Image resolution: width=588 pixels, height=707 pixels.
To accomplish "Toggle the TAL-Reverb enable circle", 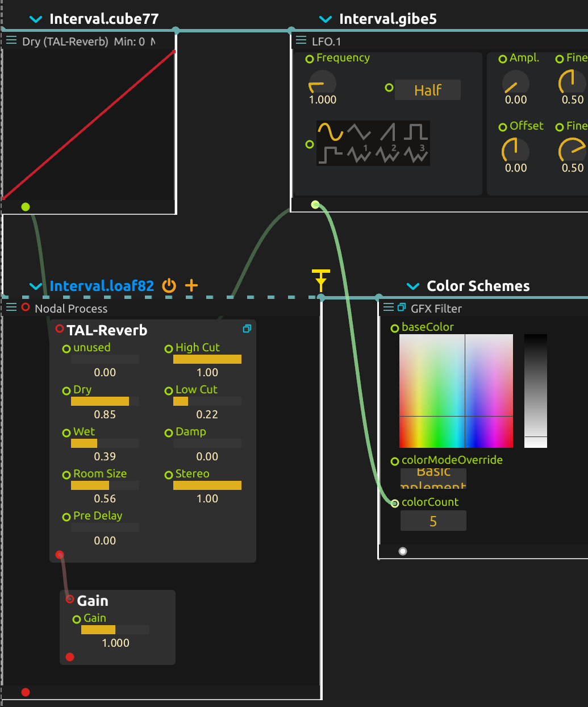I will [60, 329].
